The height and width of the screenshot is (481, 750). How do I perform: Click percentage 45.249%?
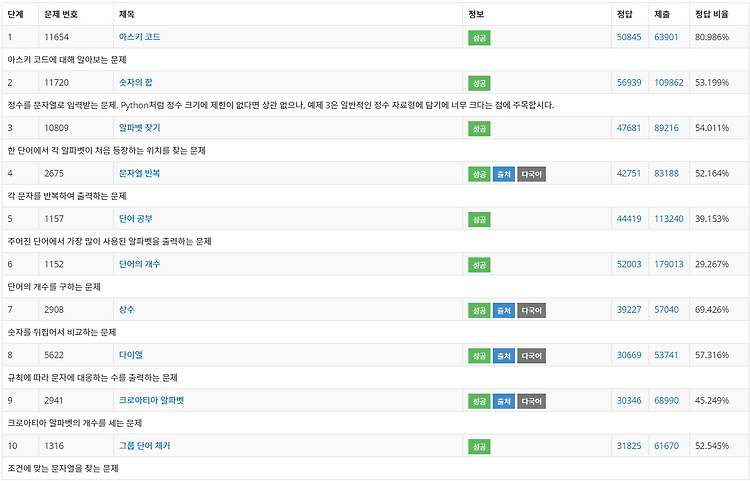pos(712,400)
